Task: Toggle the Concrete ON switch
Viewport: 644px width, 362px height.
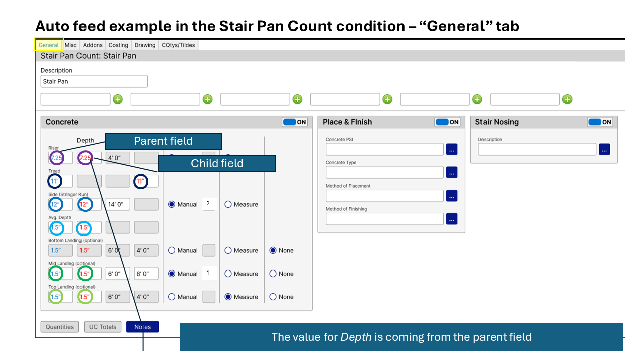Action: tap(295, 122)
